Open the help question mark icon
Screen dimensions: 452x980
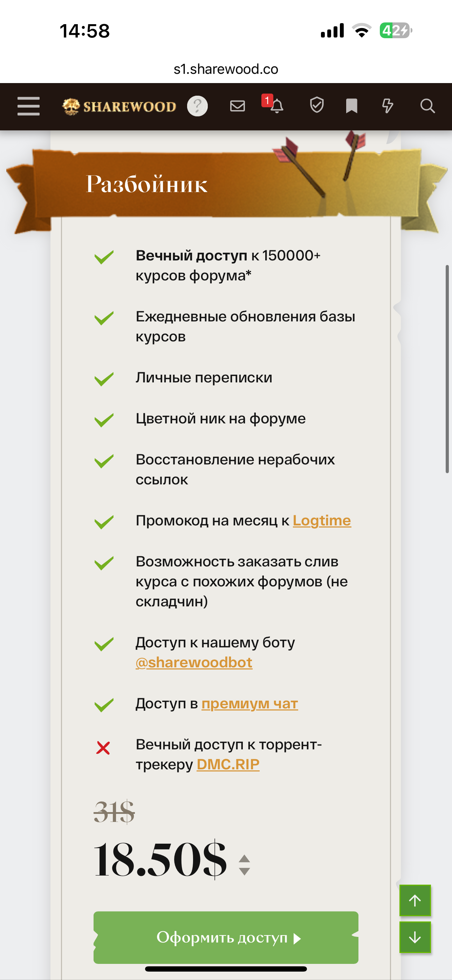(197, 106)
